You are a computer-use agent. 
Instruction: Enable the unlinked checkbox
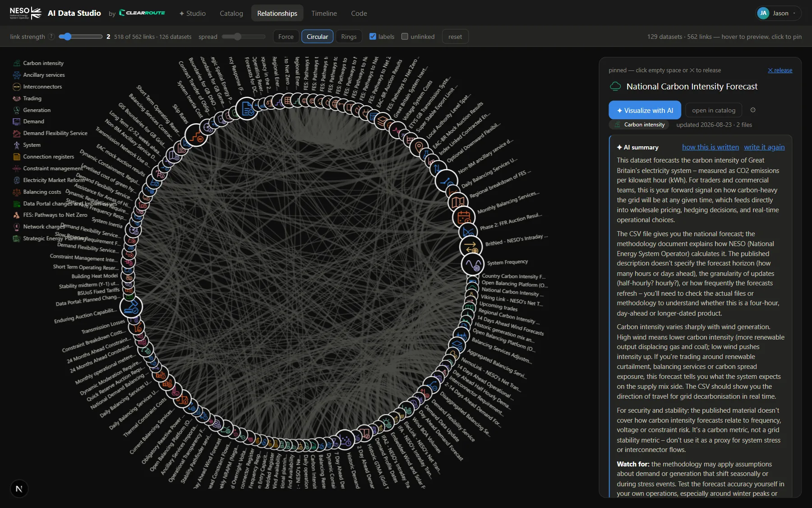click(x=405, y=37)
